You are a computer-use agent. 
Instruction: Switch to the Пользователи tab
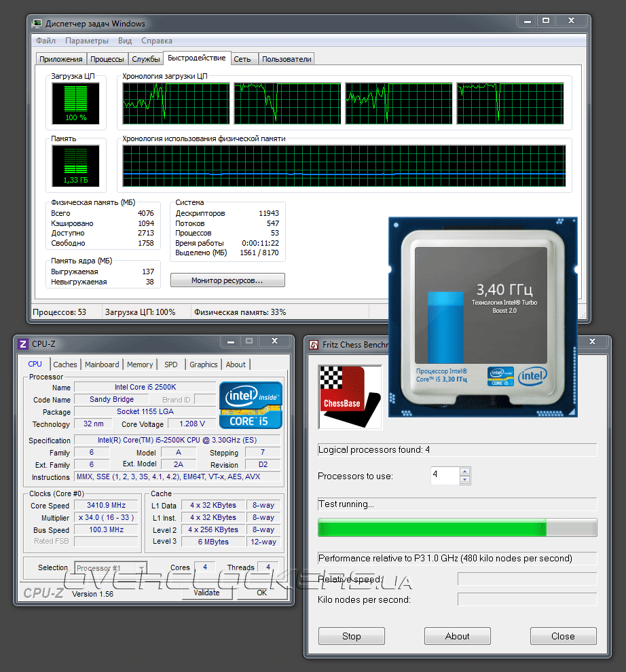(287, 59)
